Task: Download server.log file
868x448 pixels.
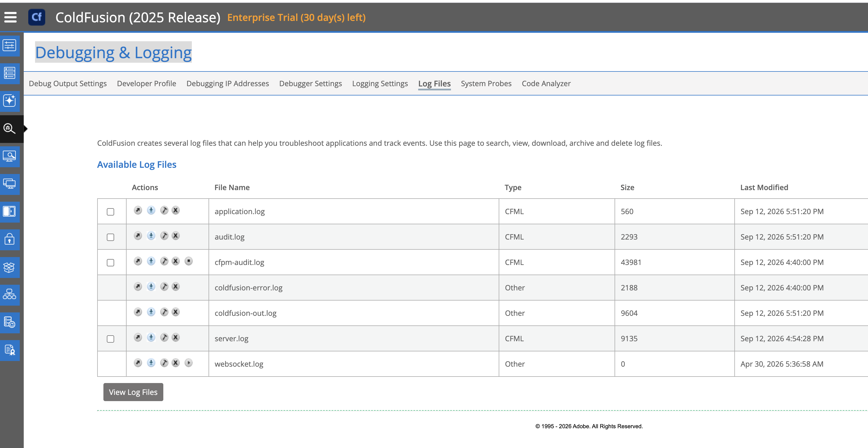Action: (x=151, y=338)
